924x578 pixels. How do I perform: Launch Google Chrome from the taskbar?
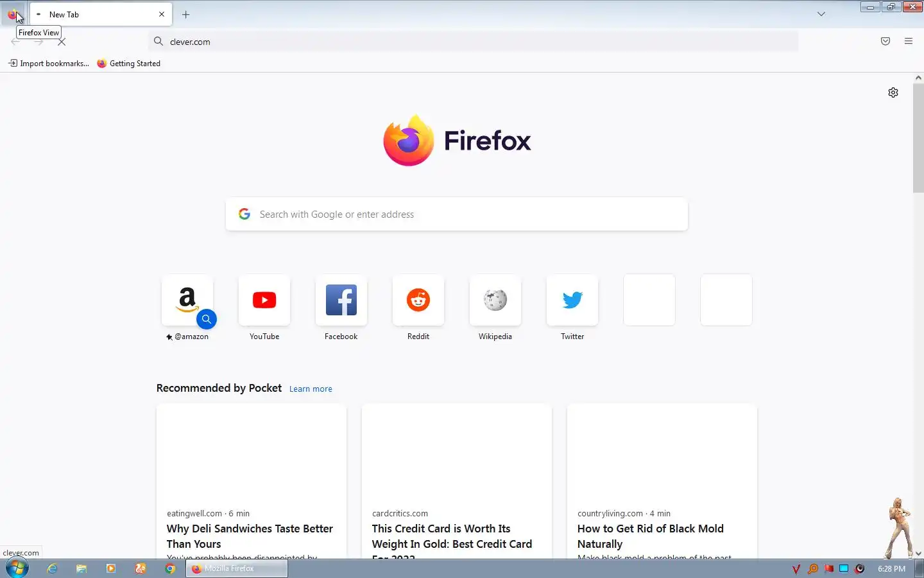170,568
